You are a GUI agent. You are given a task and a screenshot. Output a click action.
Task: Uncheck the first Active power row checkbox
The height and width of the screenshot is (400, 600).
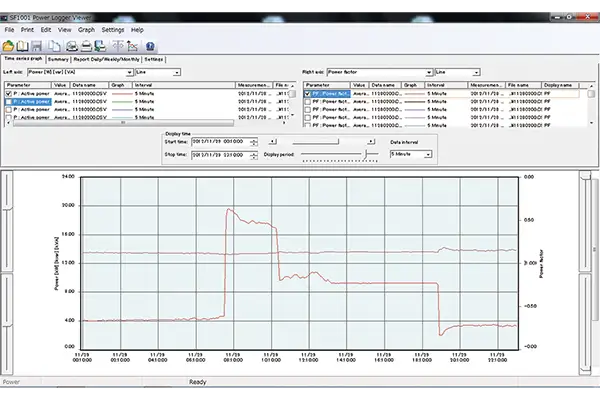(8, 93)
